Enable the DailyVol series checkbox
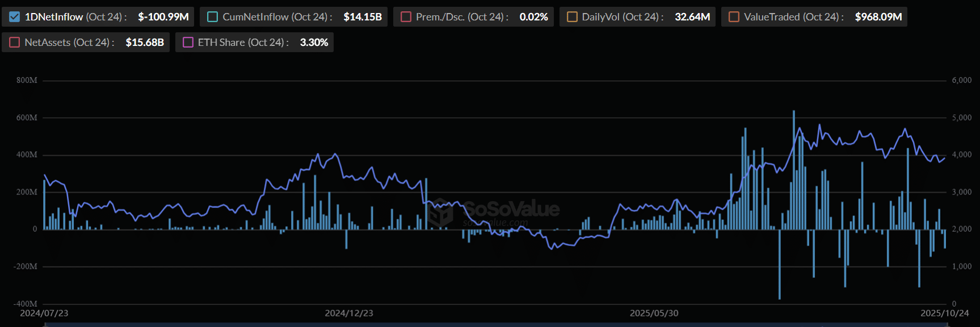 tap(572, 17)
